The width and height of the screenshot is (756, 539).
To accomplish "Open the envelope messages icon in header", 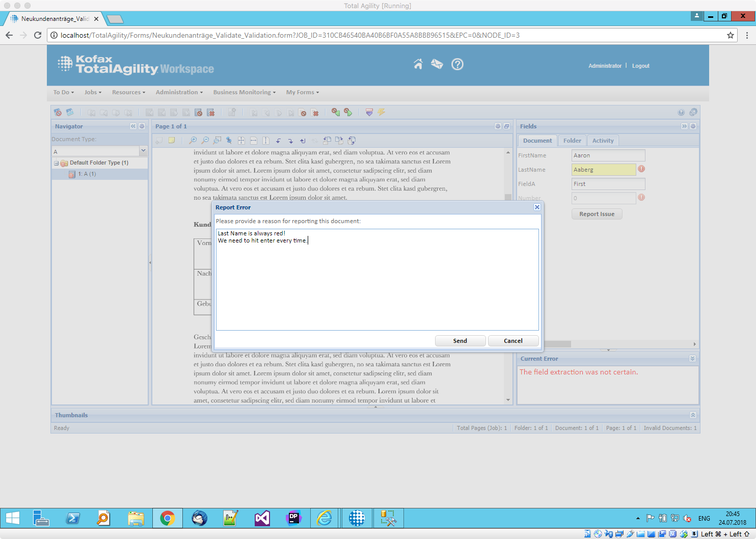I will 437,64.
